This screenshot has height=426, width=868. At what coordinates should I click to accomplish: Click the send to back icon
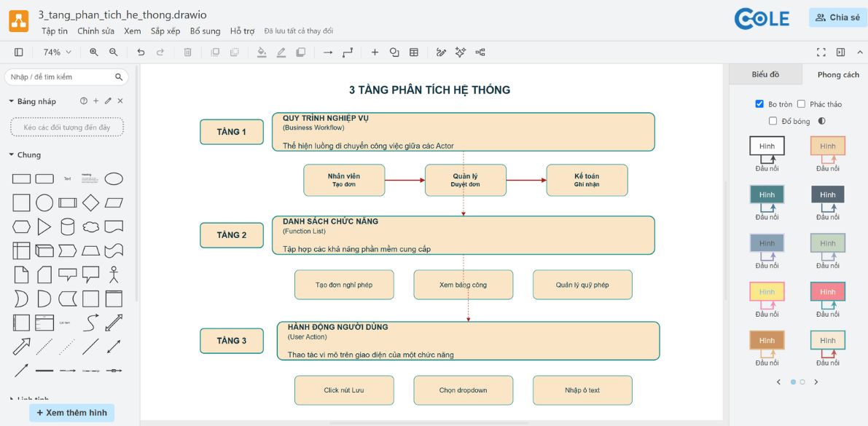(x=235, y=52)
